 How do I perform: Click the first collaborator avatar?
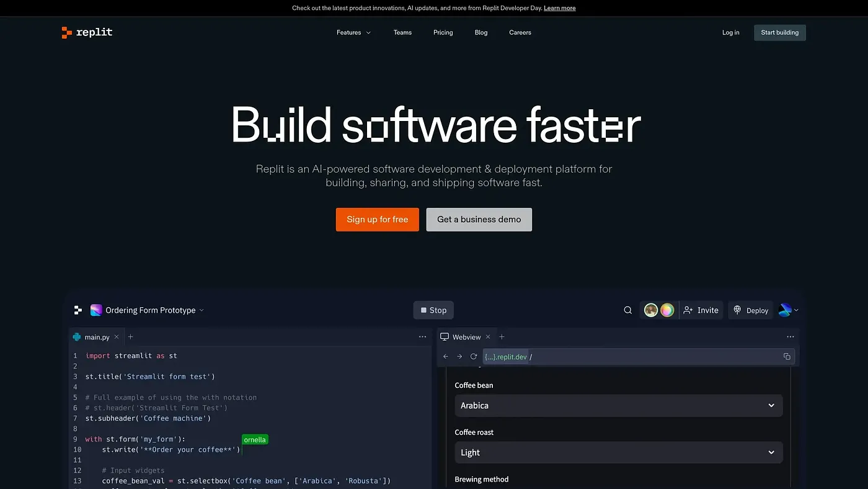[x=650, y=310]
